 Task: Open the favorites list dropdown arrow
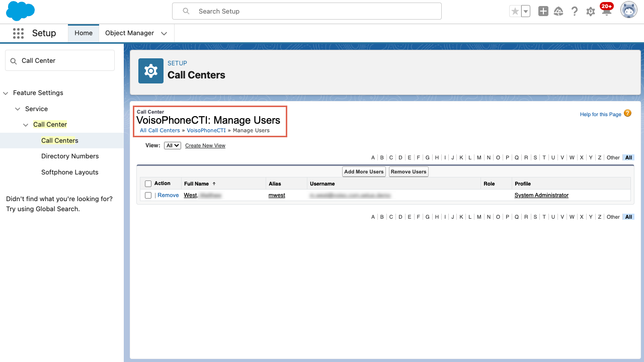[525, 11]
